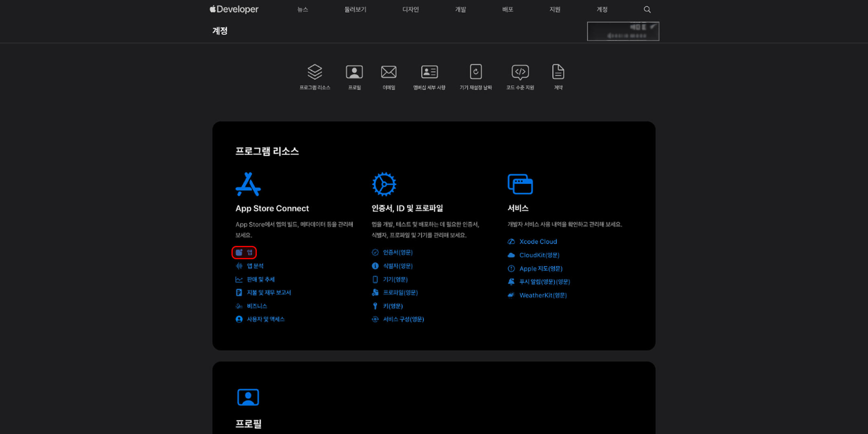Open the 식별자(영문) link
868x434 pixels.
click(398, 266)
